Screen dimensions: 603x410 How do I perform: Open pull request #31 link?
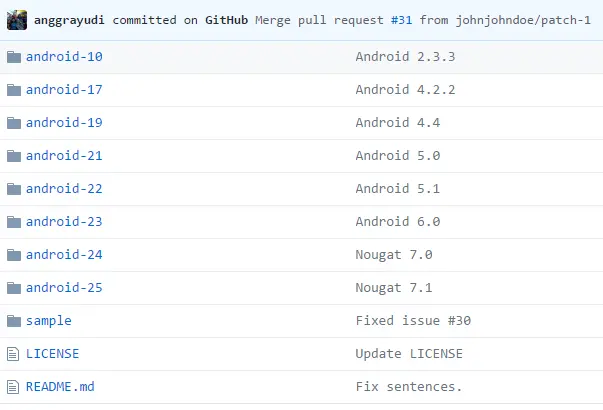401,20
